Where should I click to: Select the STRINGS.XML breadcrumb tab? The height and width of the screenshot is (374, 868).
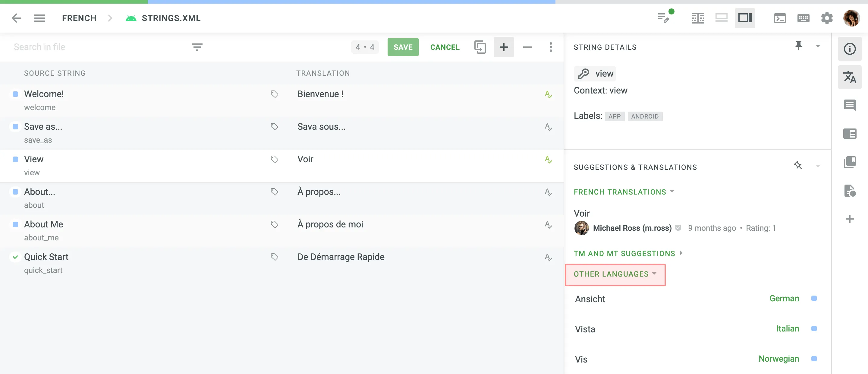click(171, 17)
